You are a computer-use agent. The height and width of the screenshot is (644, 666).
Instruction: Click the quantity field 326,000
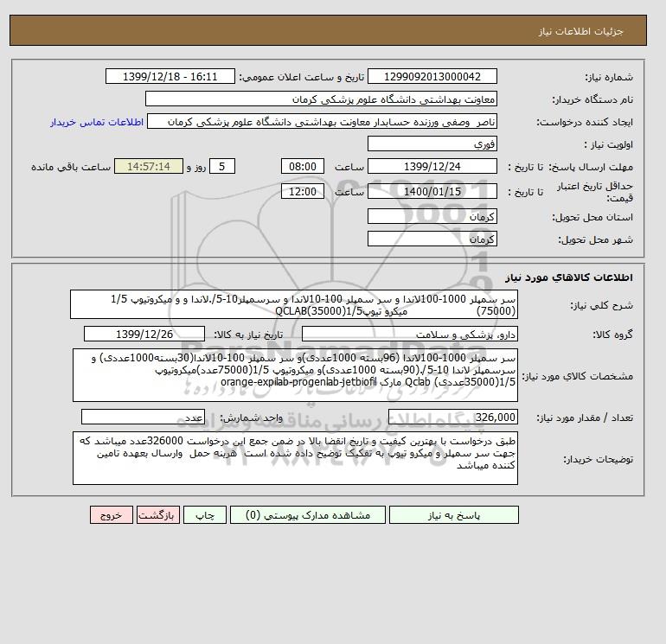[x=452, y=418]
